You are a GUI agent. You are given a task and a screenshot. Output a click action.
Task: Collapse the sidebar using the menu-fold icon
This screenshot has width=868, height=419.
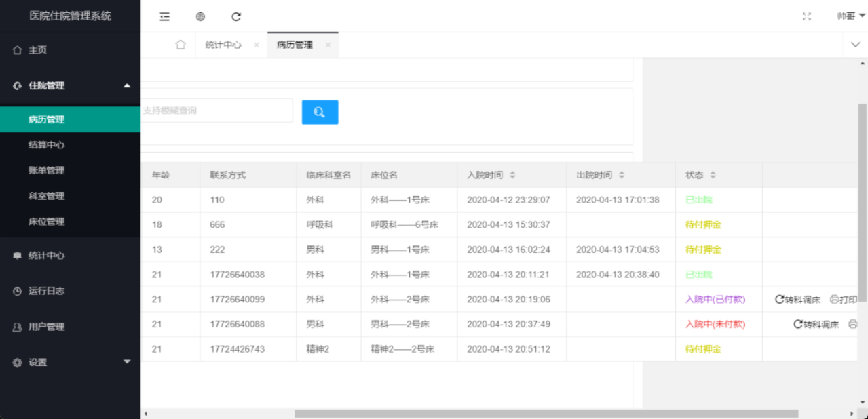click(164, 16)
